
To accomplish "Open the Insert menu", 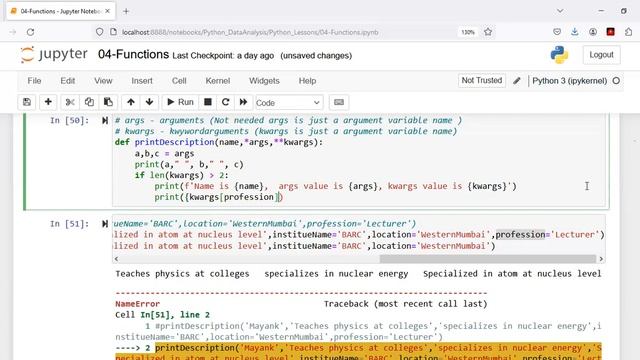I will pos(142,81).
